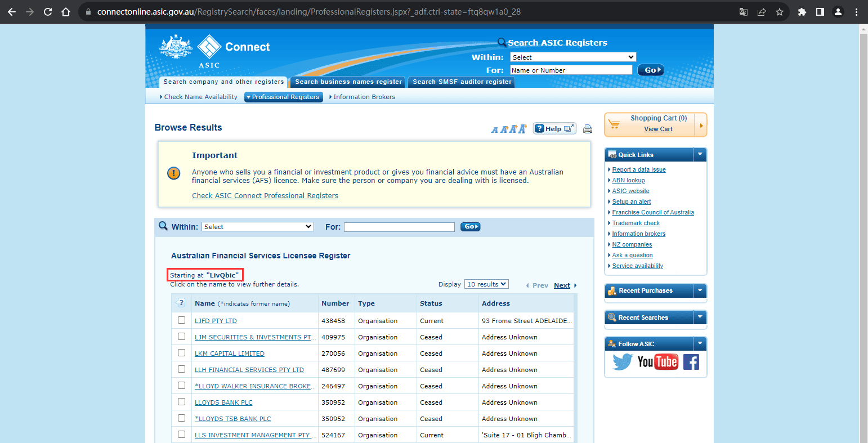This screenshot has width=868, height=443.
Task: Open Professional Registers menu item
Action: click(284, 97)
